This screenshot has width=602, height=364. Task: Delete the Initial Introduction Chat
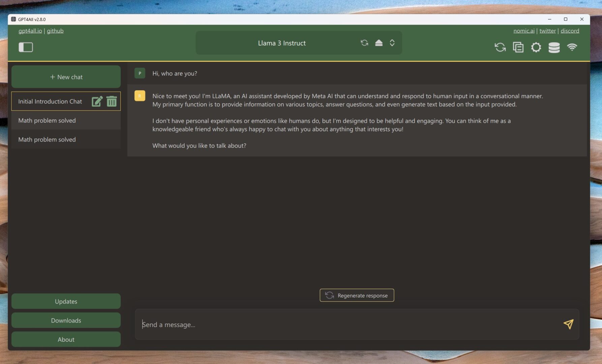112,101
